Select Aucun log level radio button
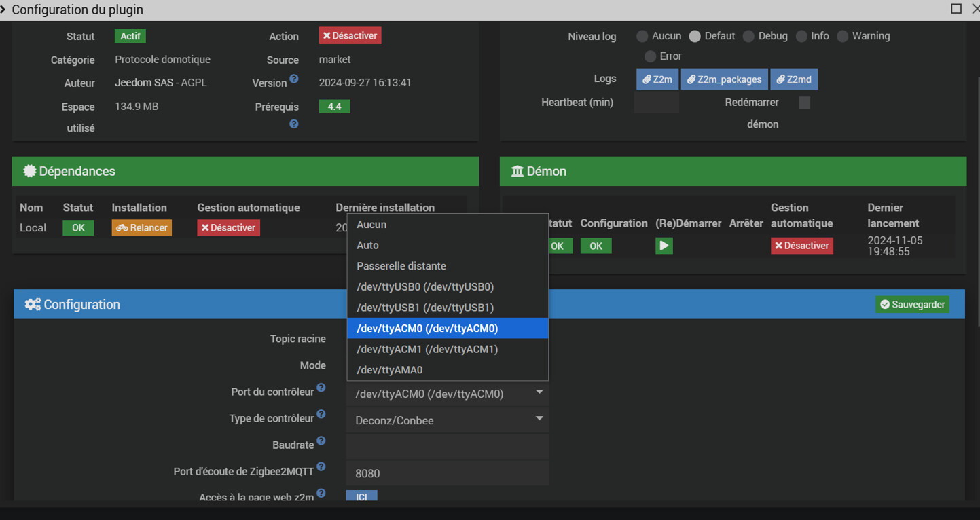 coord(642,37)
